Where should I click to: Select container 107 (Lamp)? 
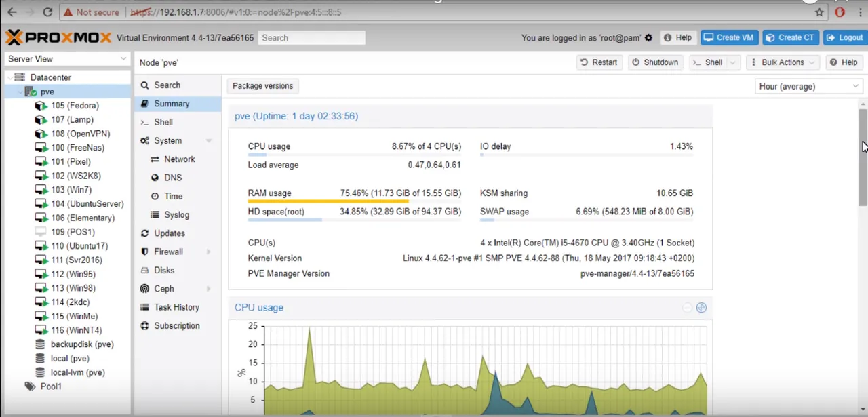point(72,120)
